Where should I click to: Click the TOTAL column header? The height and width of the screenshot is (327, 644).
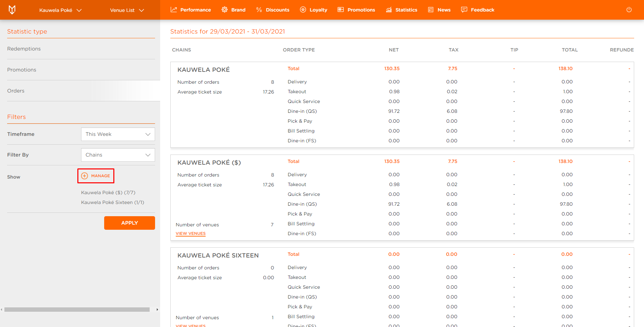click(x=570, y=50)
